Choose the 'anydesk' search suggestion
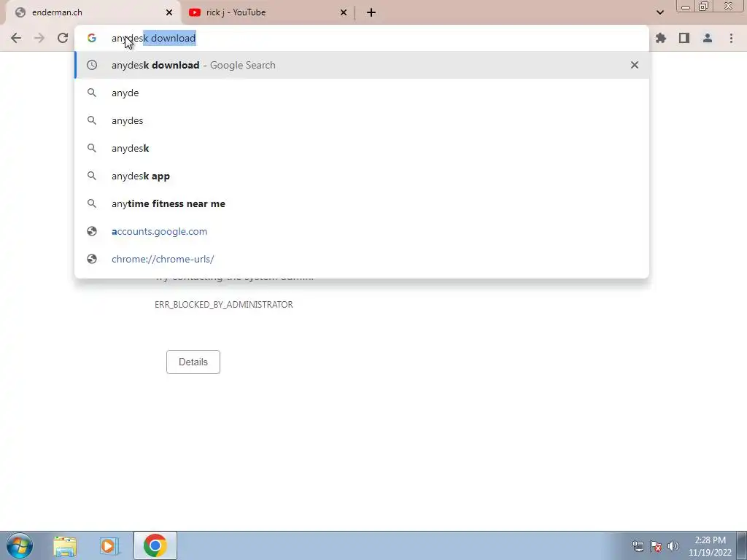 pos(362,148)
